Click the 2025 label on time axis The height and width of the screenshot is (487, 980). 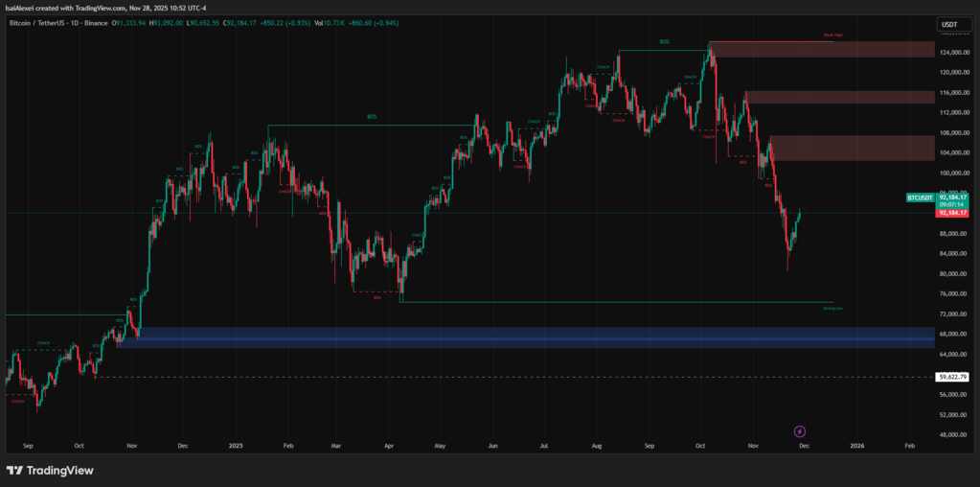click(236, 447)
